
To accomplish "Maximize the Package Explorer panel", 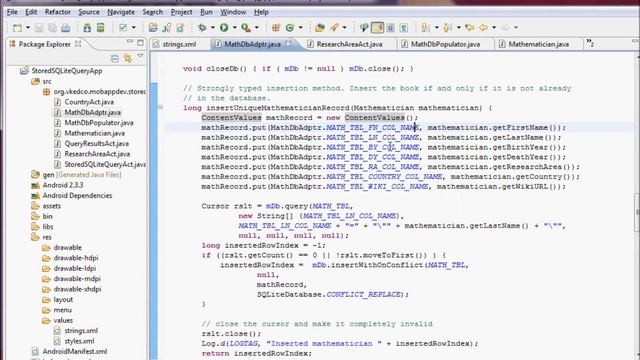I will pos(140,42).
